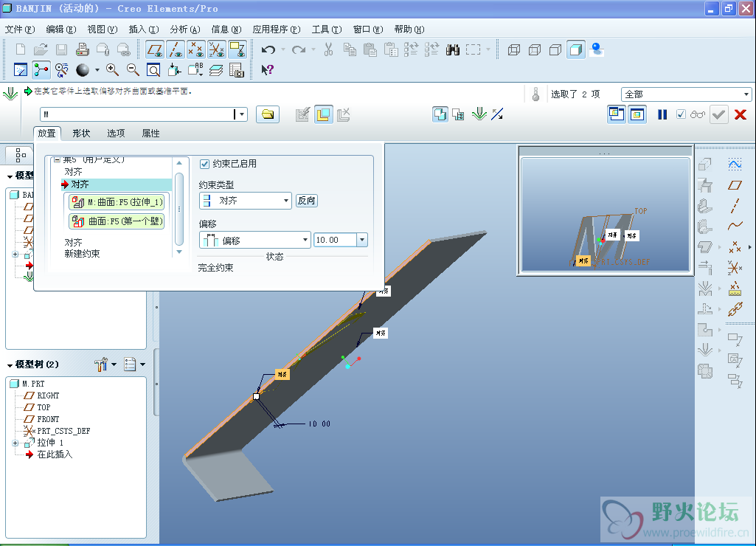Open the 文件(F) menu
The width and height of the screenshot is (756, 546).
click(20, 30)
